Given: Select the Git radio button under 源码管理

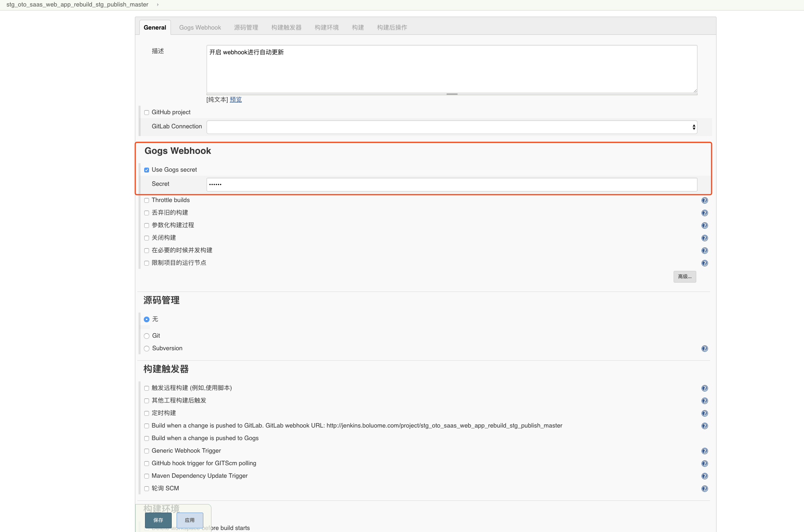Looking at the screenshot, I should tap(147, 336).
